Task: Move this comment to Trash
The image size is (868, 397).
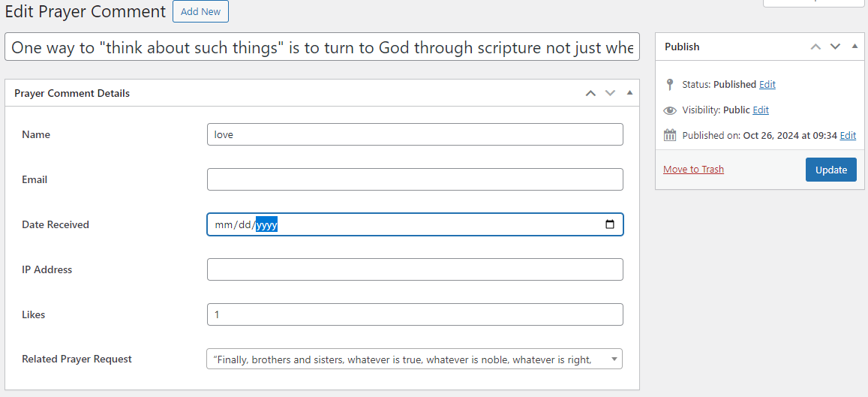Action: coord(693,170)
